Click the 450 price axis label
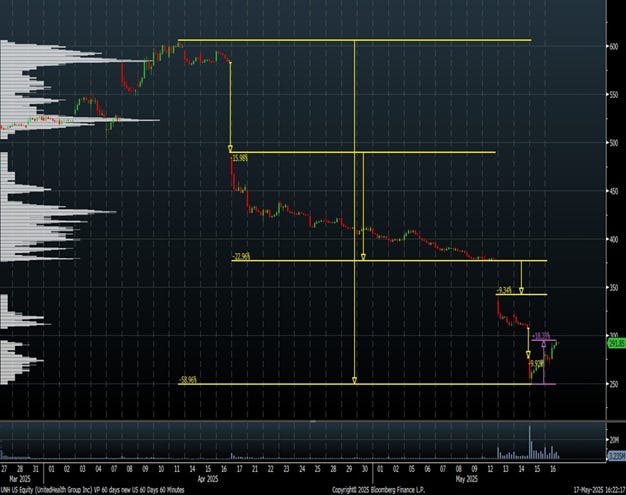The width and height of the screenshot is (626, 495). tap(613, 191)
